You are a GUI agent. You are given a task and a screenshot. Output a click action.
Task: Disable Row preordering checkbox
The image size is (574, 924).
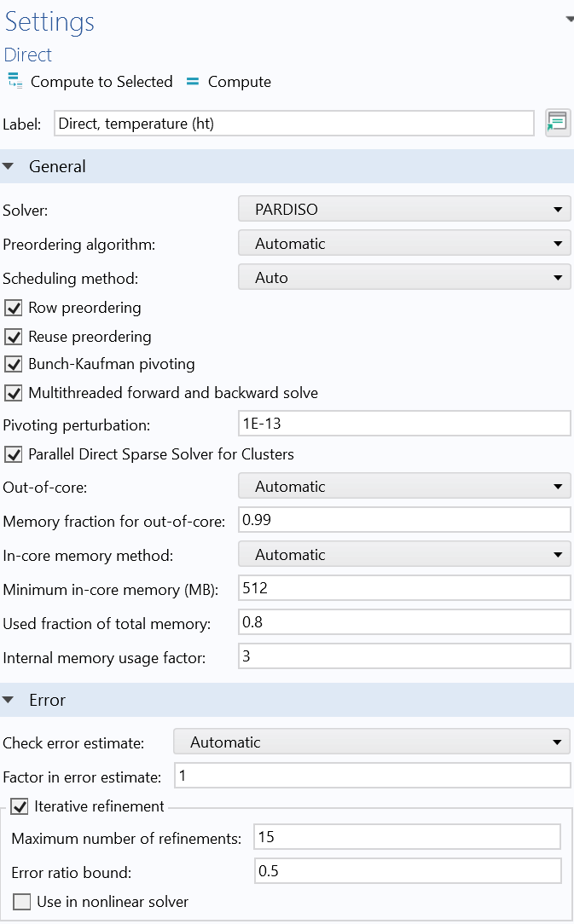click(x=14, y=308)
